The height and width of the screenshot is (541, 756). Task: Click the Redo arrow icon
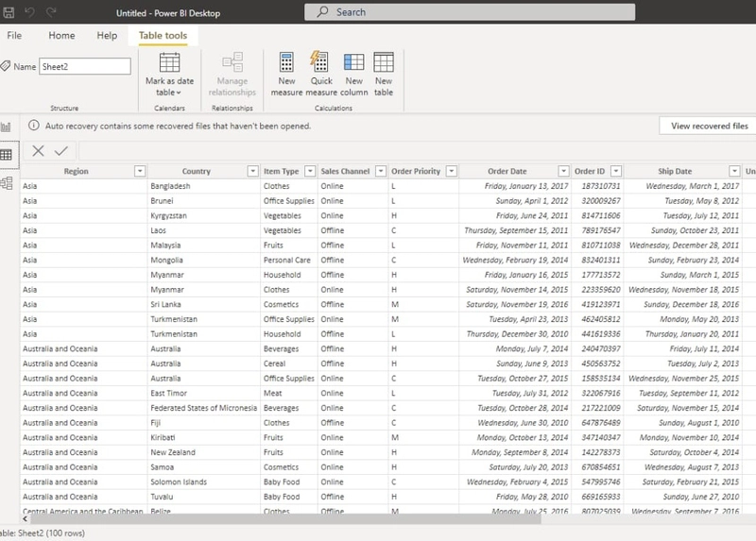(x=51, y=12)
